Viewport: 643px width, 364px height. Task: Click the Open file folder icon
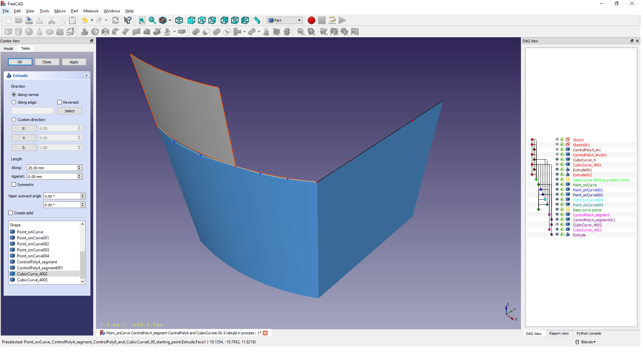[19, 20]
